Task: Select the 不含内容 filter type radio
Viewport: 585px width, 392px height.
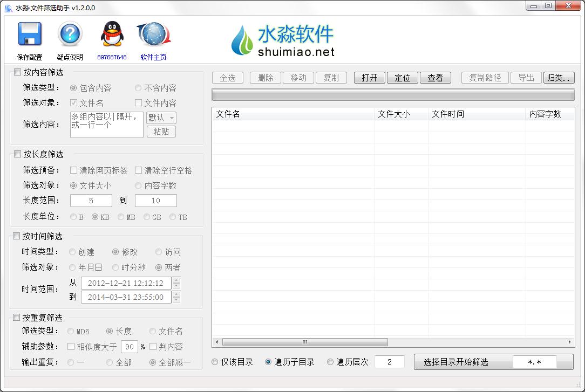Action: (x=138, y=88)
